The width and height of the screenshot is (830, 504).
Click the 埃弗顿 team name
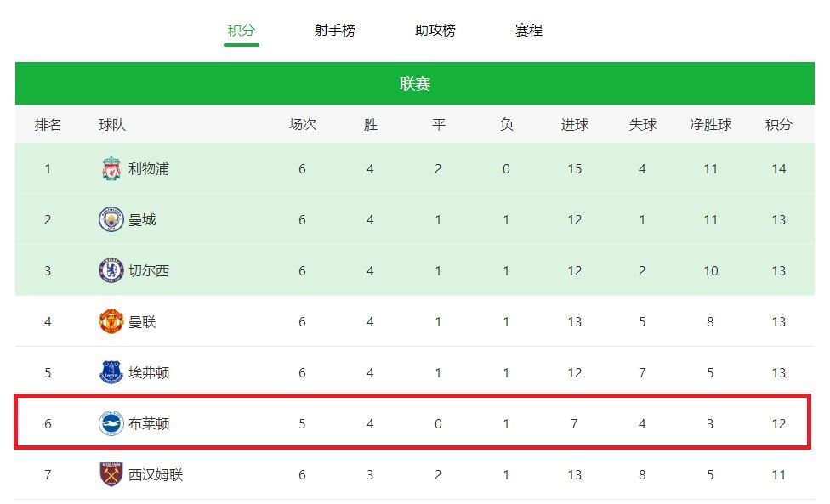click(149, 372)
